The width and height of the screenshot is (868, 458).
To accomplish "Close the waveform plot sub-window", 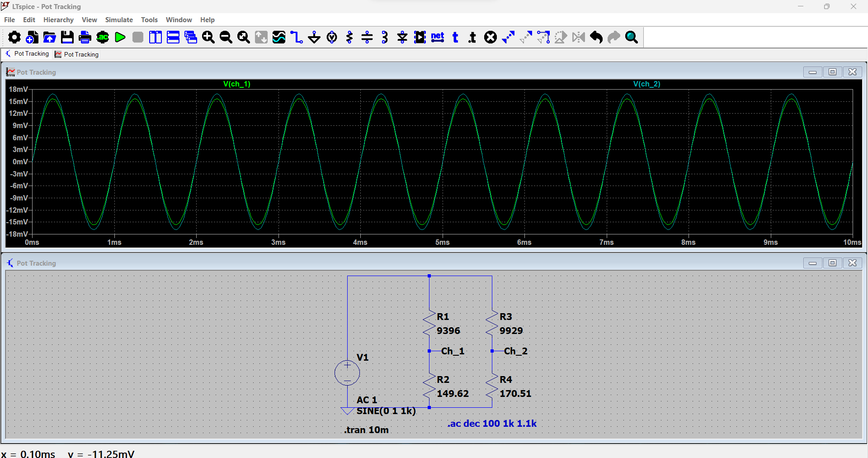I will coord(852,72).
